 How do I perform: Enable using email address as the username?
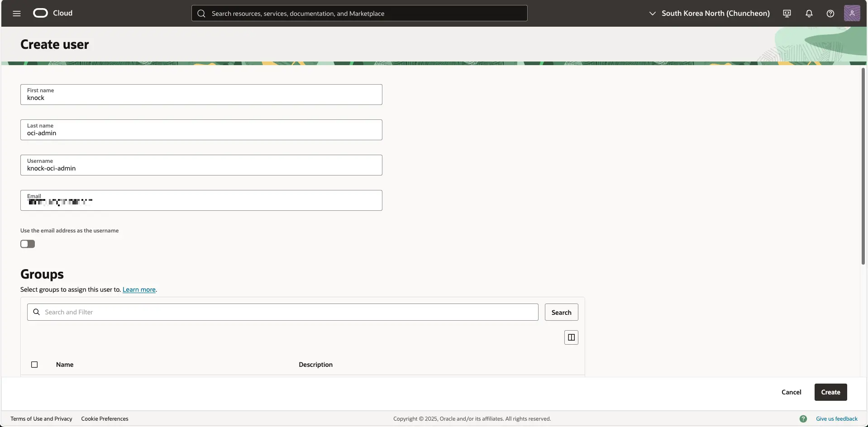pyautogui.click(x=27, y=243)
